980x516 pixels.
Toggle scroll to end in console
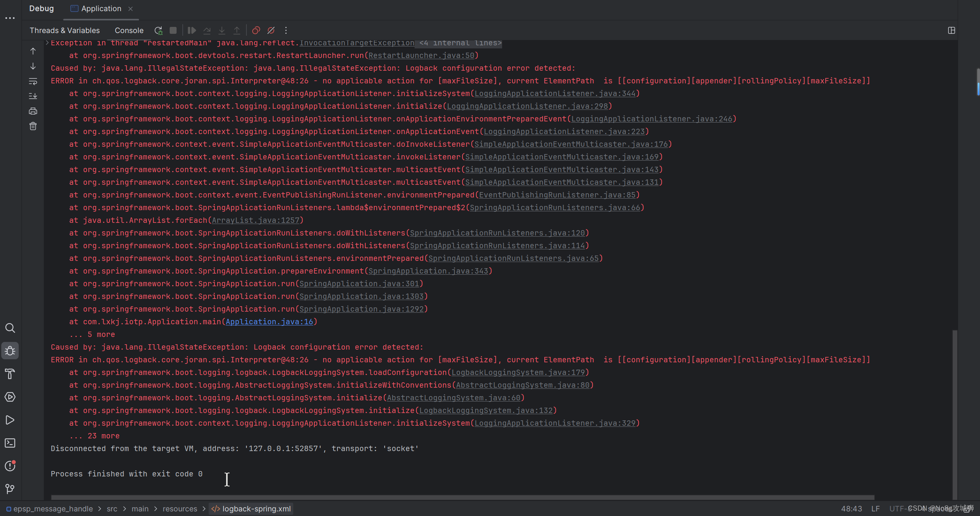coord(33,96)
